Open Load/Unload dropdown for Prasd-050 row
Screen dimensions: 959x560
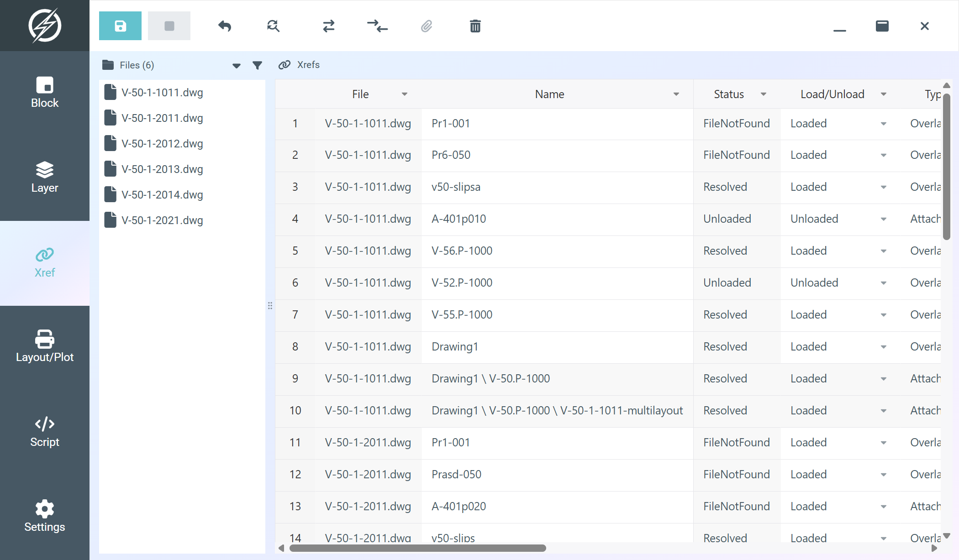pos(884,475)
